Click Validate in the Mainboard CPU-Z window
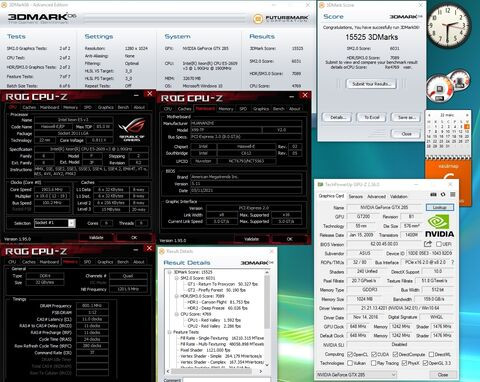Screen dimensions: 480x382 click(x=251, y=239)
